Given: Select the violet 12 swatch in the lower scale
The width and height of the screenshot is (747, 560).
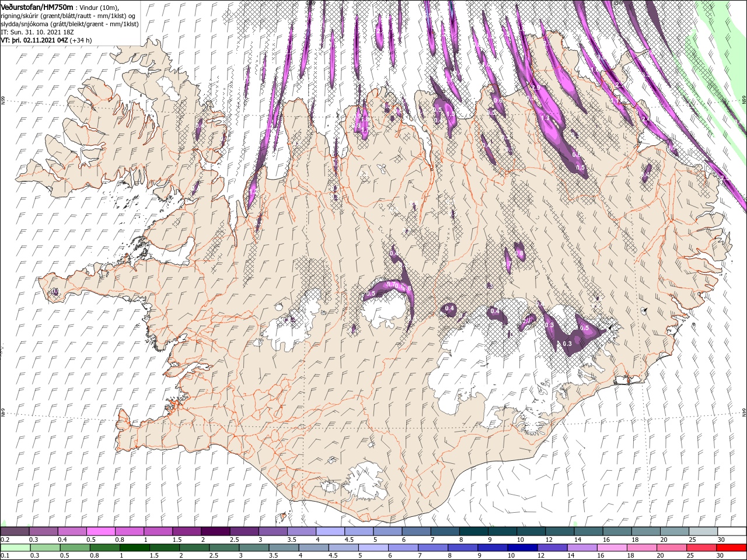Looking at the screenshot, I should pyautogui.click(x=551, y=548).
